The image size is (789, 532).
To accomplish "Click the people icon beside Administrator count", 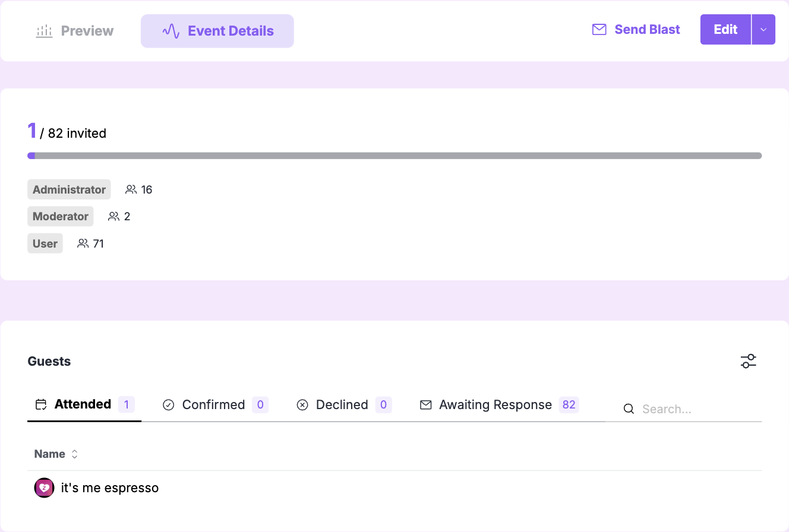I will point(131,189).
